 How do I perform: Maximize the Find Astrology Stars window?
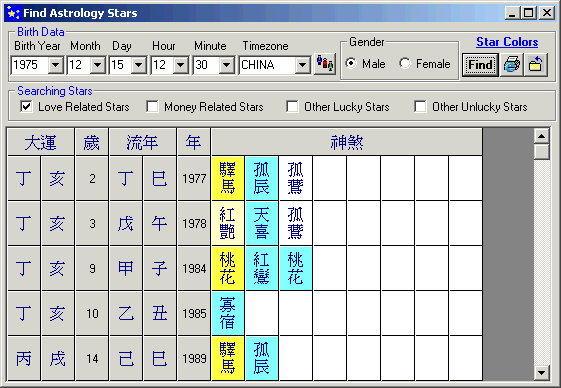coord(529,13)
